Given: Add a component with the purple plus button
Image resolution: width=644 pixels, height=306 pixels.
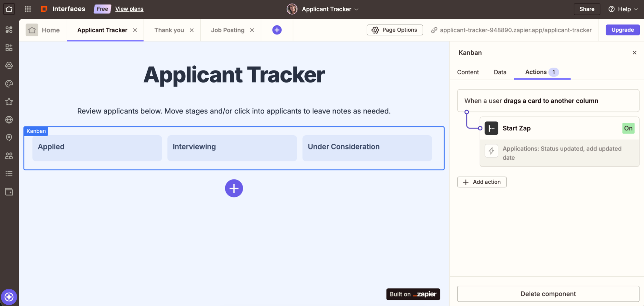Looking at the screenshot, I should pyautogui.click(x=234, y=188).
